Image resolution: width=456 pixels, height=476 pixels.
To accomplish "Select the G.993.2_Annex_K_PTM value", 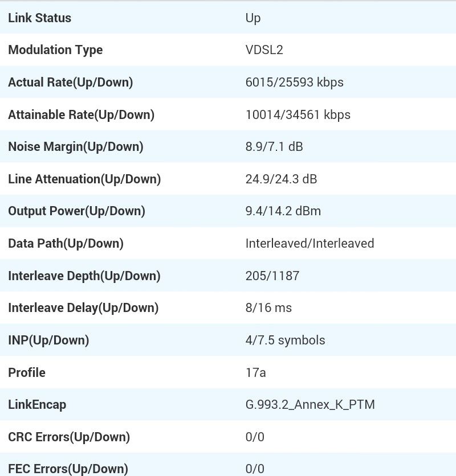I will 310,404.
